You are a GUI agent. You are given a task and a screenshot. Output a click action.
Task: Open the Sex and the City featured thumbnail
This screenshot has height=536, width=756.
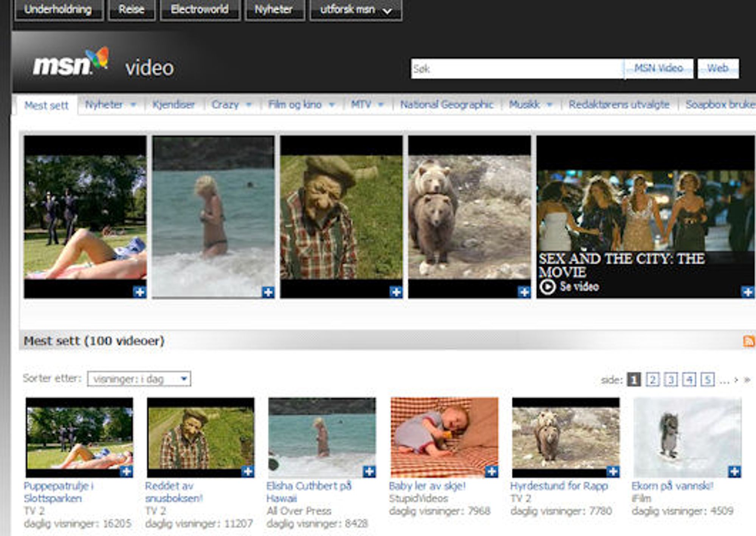[646, 217]
